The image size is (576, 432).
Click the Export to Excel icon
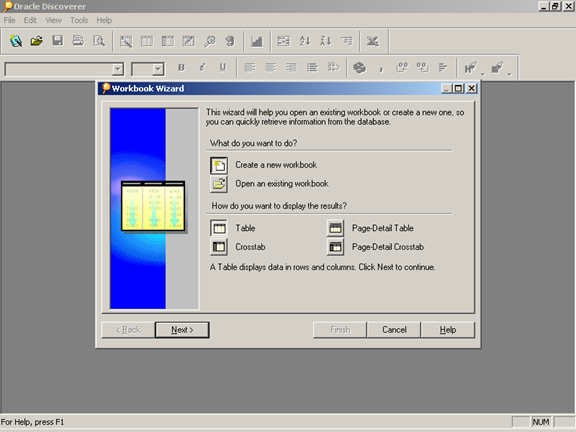coord(373,41)
